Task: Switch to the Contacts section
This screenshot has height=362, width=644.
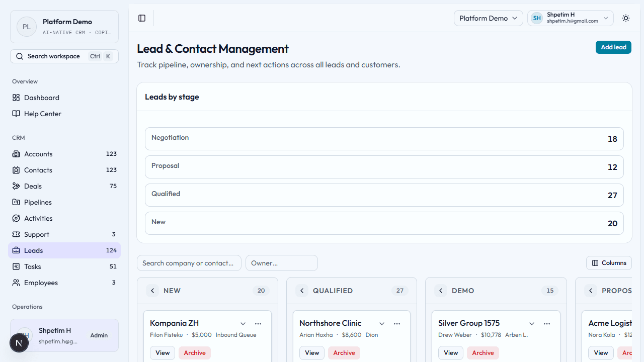Action: click(x=38, y=170)
